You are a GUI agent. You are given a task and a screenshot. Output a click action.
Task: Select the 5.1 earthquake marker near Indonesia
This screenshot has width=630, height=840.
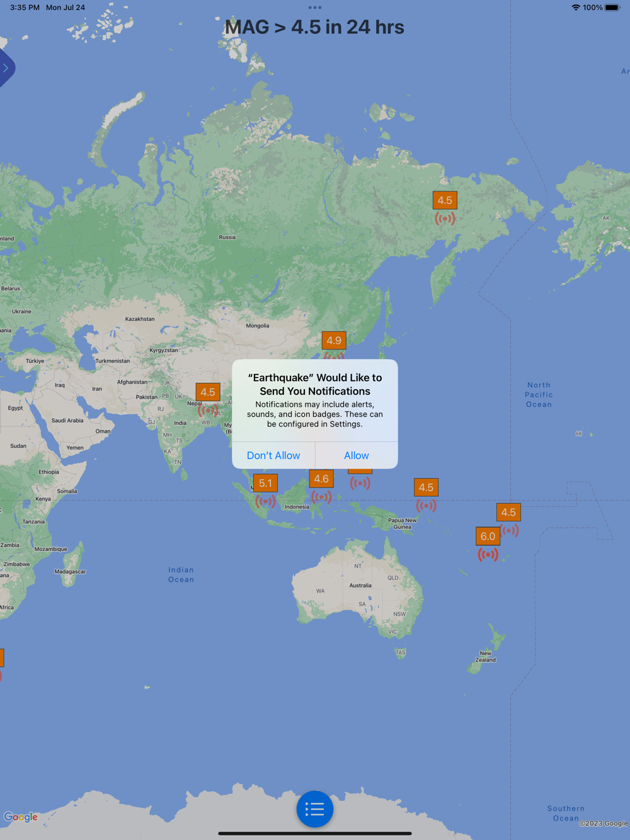pos(265,484)
